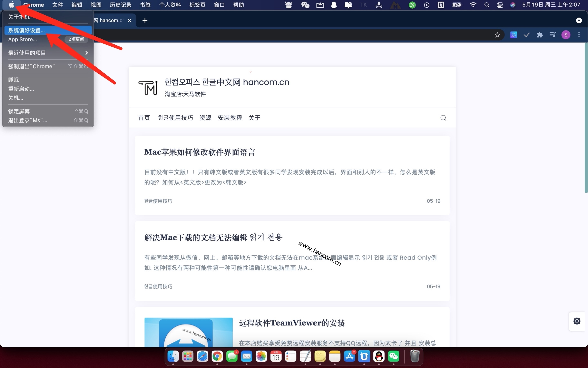This screenshot has height=368, width=588.
Task: Open 한글使用技巧 navigation link
Action: coord(175,118)
